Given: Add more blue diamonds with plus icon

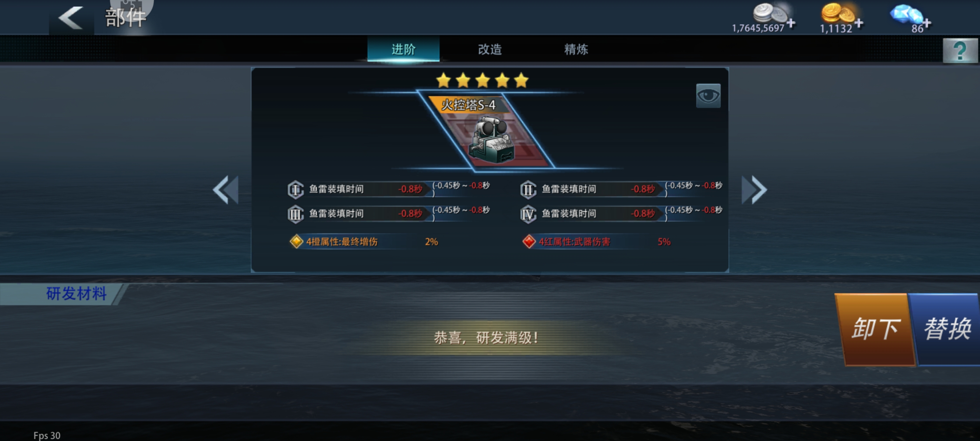Looking at the screenshot, I should pos(927,23).
